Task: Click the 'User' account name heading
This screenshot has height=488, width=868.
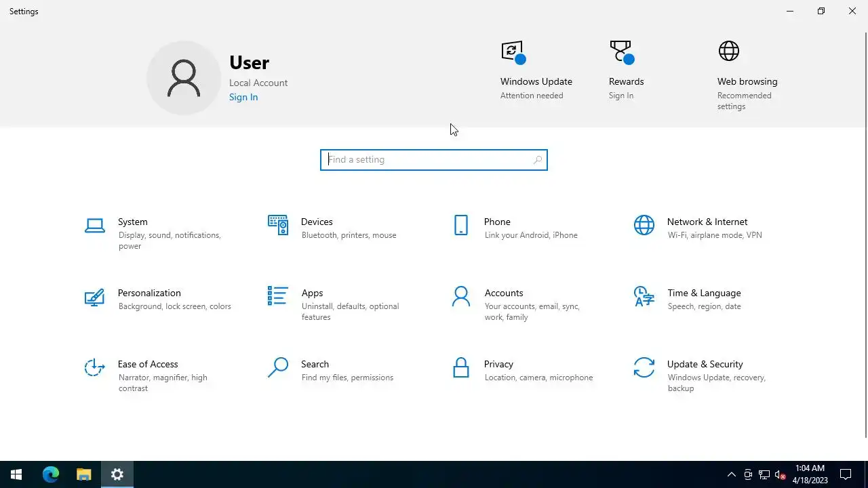Action: [250, 62]
